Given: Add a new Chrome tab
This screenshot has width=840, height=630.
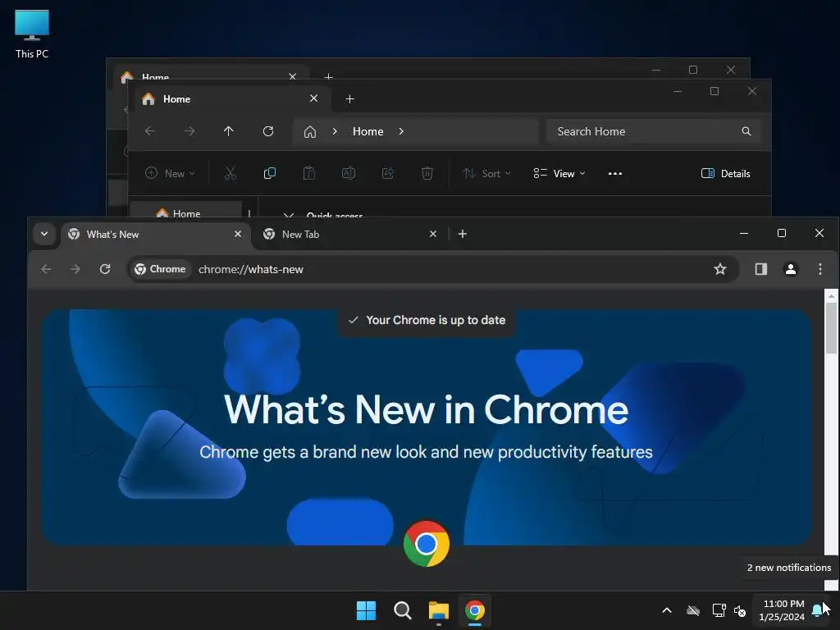Looking at the screenshot, I should click(463, 234).
